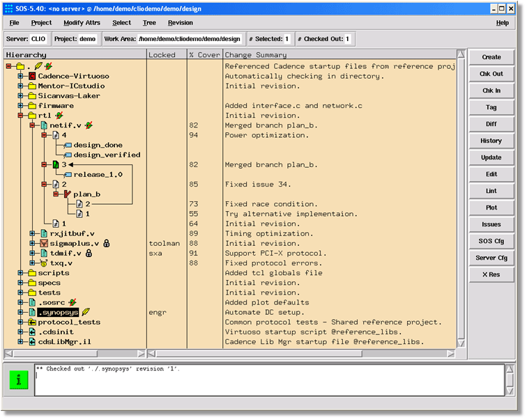Viewport: 527px width, 420px height.
Task: Click the status icon beside rtl folder
Action: point(59,116)
